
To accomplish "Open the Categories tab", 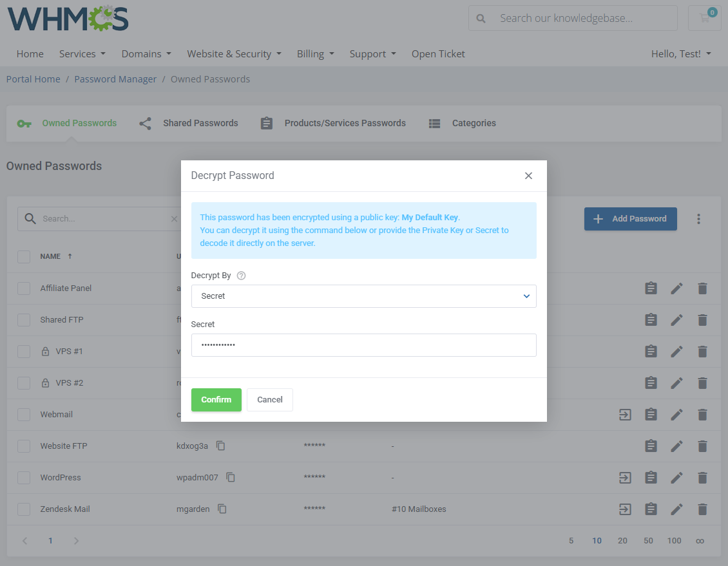I will 463,124.
